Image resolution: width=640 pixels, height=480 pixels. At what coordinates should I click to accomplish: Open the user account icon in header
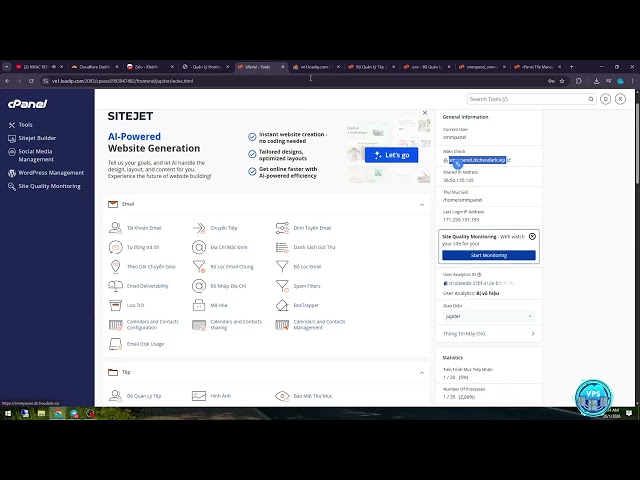coord(620,99)
